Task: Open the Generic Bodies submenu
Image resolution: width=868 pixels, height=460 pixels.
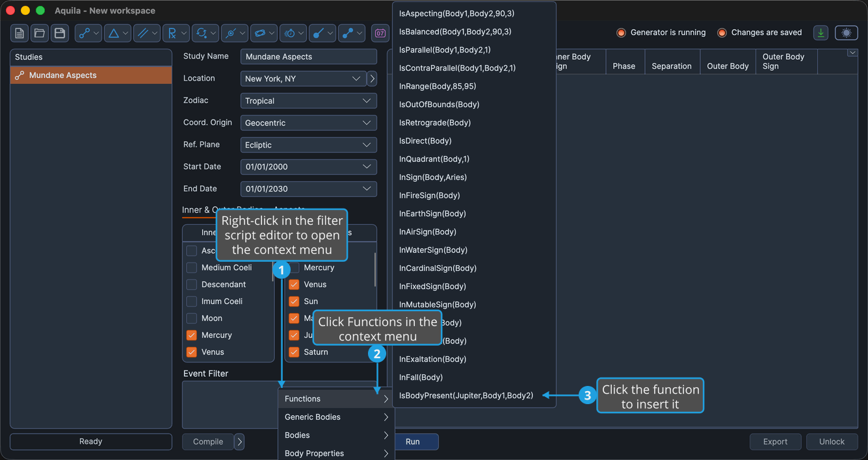Action: [x=336, y=417]
